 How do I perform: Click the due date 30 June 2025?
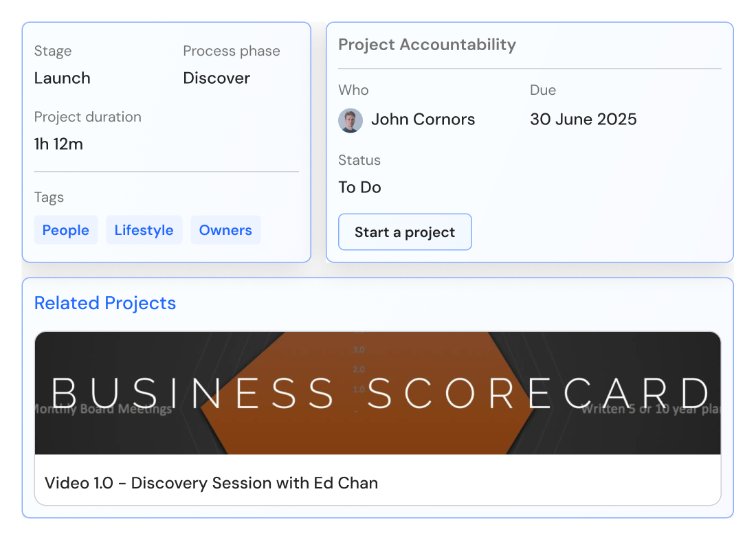(x=583, y=119)
